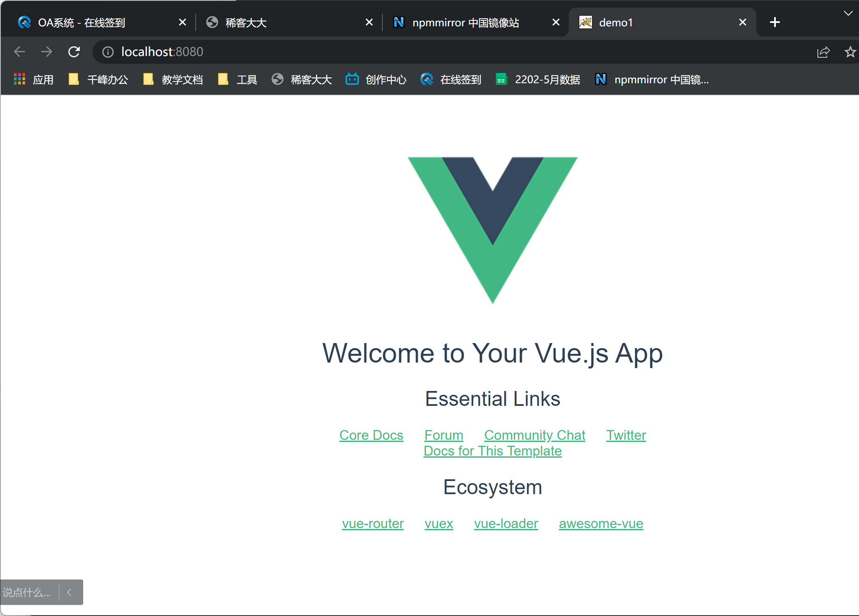Screen dimensions: 859x616
Task: Open the 教学文档 bookmark folder
Action: tap(173, 79)
